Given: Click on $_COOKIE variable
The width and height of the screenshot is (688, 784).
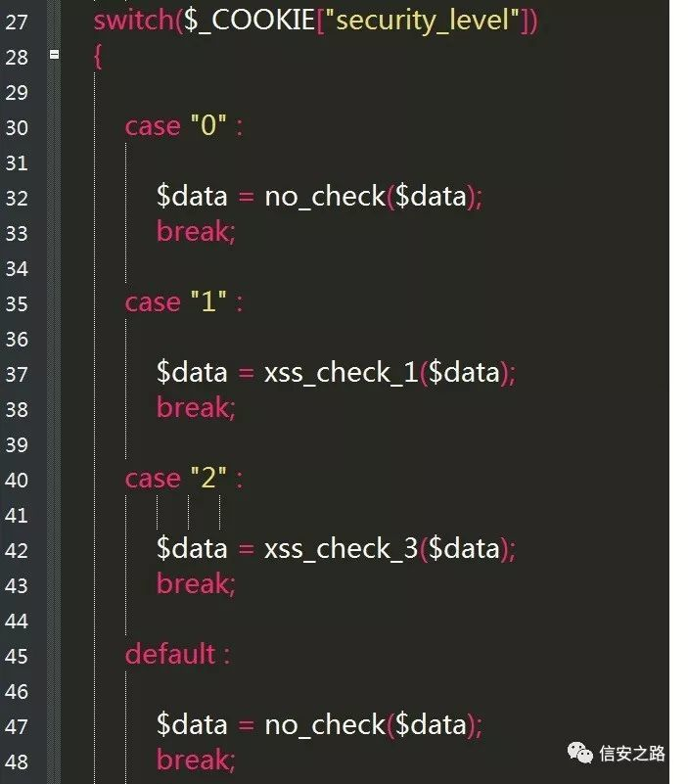Looking at the screenshot, I should tap(249, 21).
